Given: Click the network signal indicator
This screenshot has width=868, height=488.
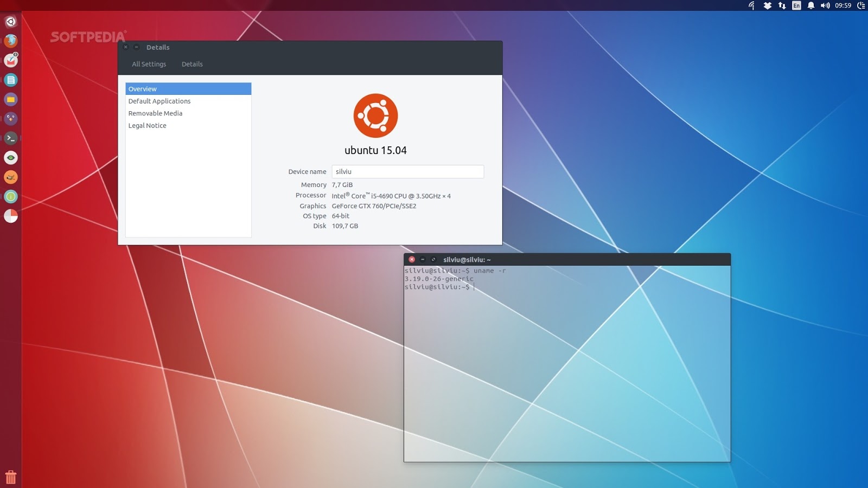Looking at the screenshot, I should click(x=752, y=6).
